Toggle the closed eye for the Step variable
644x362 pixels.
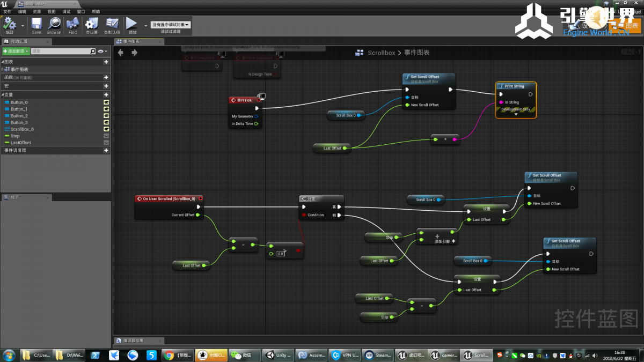[x=106, y=136]
